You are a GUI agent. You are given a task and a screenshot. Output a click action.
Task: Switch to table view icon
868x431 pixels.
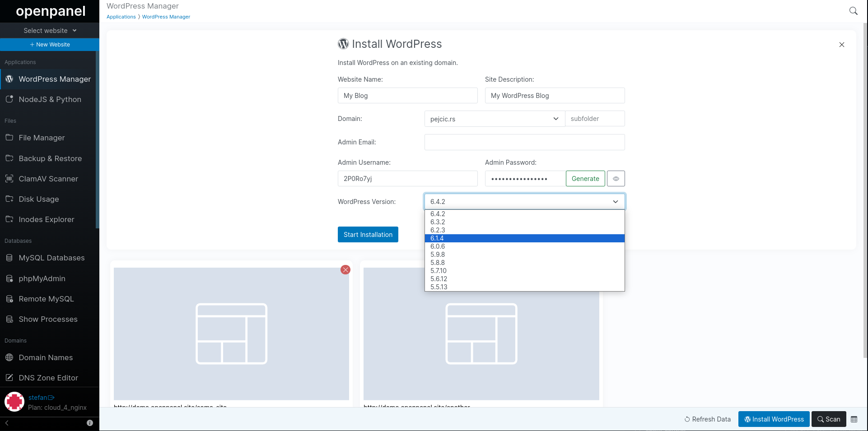[854, 419]
